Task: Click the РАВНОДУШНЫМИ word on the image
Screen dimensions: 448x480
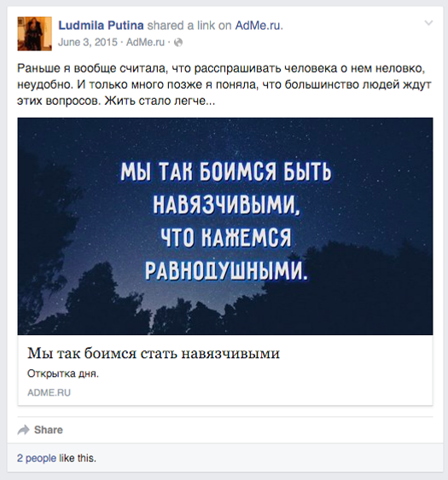Action: click(226, 271)
